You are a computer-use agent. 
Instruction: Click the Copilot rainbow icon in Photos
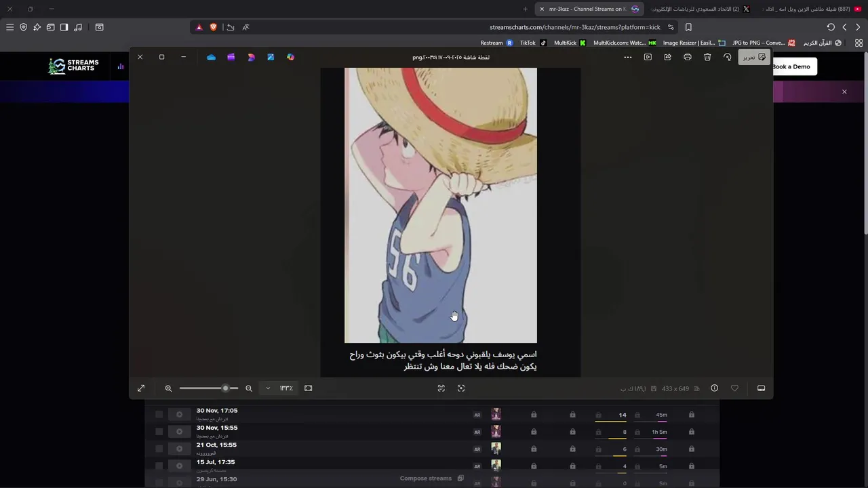[x=290, y=57]
